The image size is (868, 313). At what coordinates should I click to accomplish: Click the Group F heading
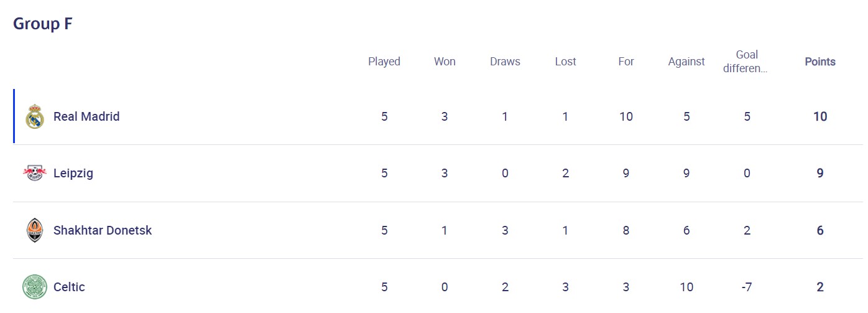coord(43,24)
